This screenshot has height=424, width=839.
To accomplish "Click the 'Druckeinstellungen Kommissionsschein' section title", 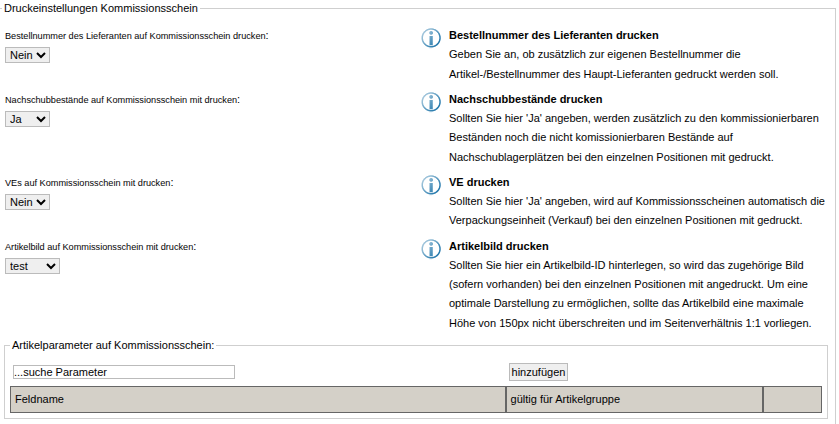I will (x=101, y=8).
